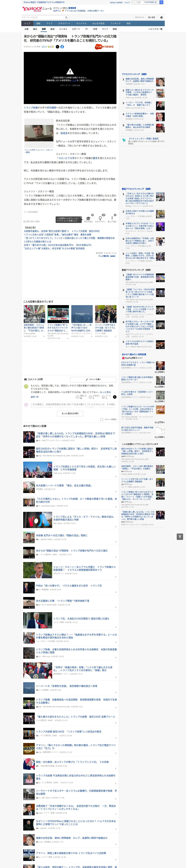Viewport: 186px width, 868px height.
Task: Open ranking item イーロン・マスク氏、米政権に
Action: (139, 104)
